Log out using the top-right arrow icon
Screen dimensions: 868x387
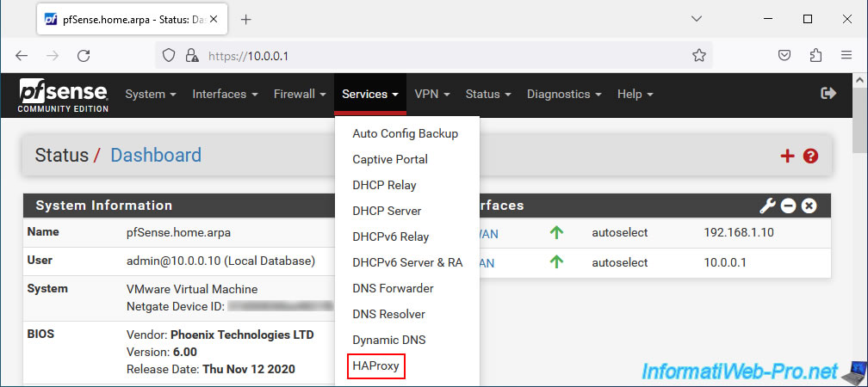[x=828, y=94]
